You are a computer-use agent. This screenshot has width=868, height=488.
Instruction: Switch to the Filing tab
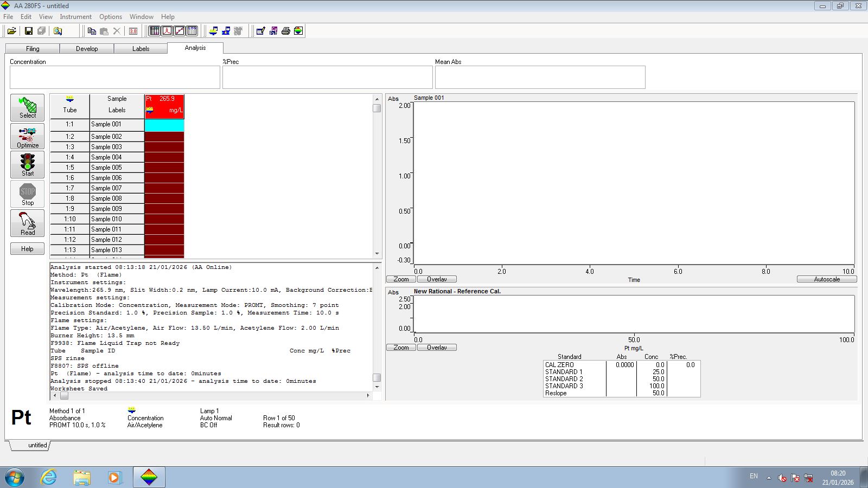click(x=32, y=48)
